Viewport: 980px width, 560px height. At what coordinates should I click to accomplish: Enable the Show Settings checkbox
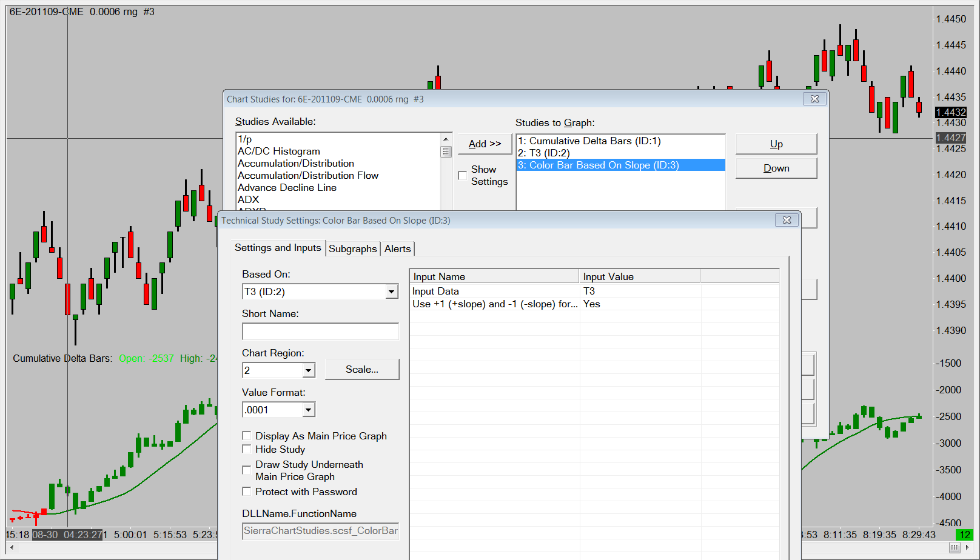(463, 175)
